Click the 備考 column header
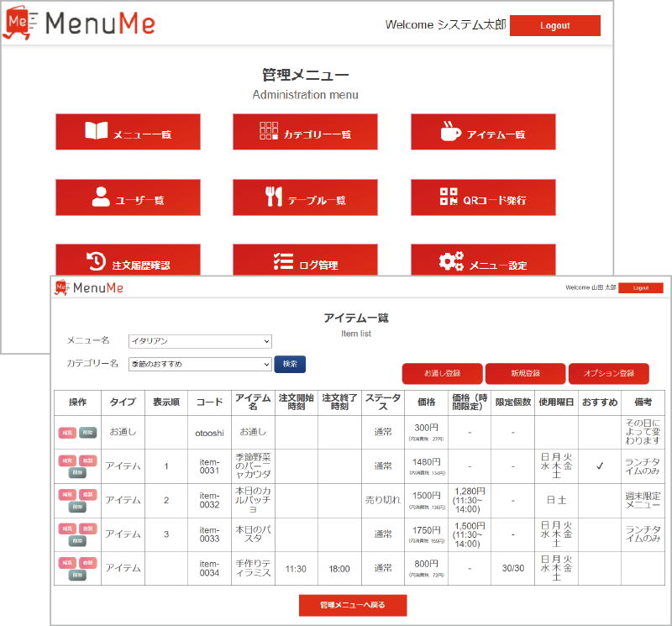The image size is (672, 626). click(643, 402)
